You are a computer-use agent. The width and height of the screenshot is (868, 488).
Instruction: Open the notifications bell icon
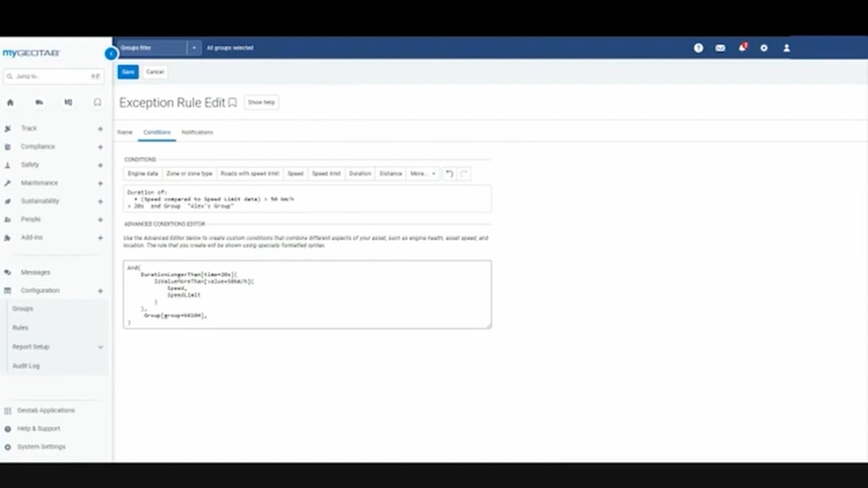point(742,48)
